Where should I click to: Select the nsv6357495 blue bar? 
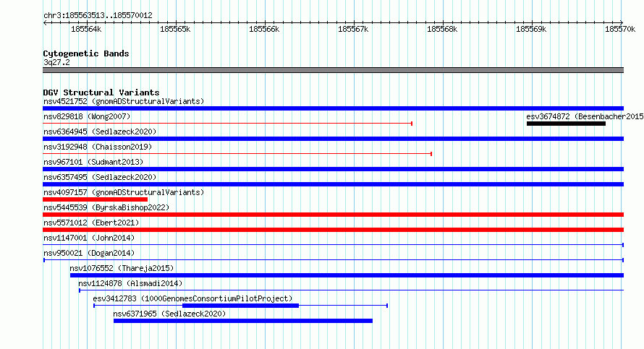coord(333,184)
